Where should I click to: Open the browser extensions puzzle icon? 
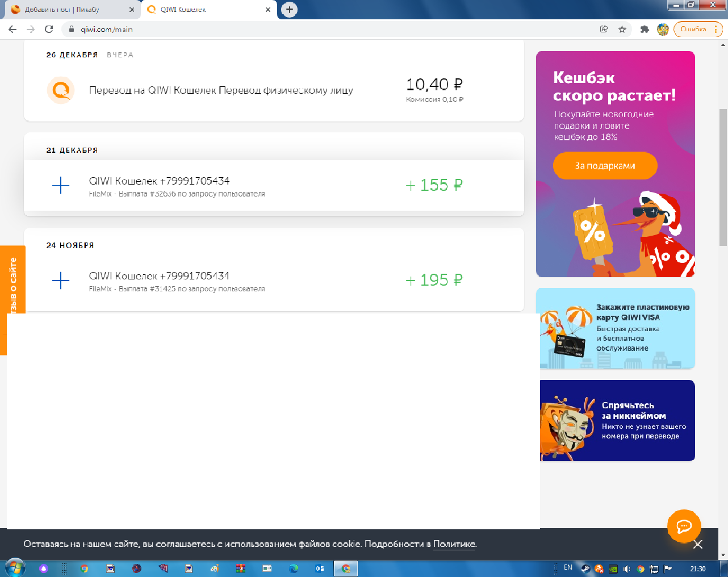click(x=645, y=29)
